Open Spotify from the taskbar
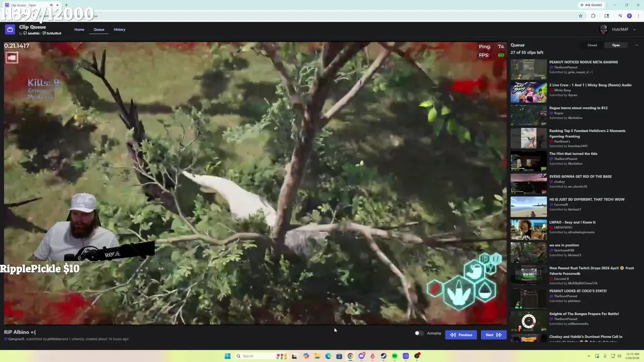644x362 pixels. (394, 356)
